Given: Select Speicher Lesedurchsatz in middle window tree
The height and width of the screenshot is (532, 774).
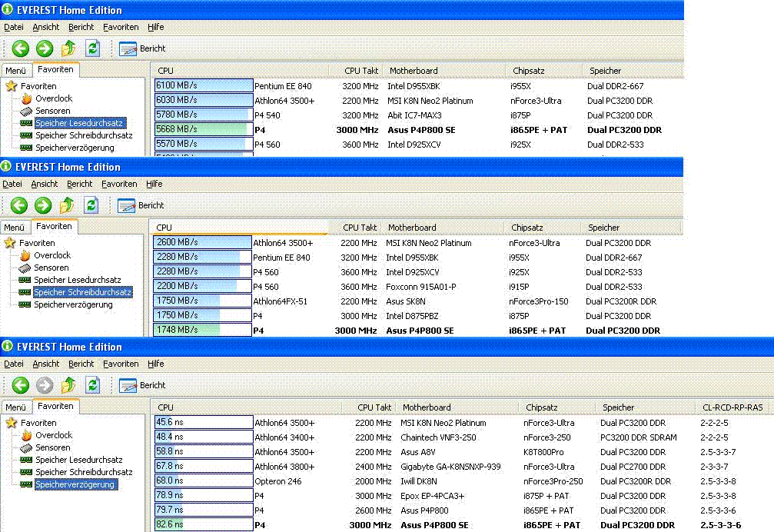Looking at the screenshot, I should point(78,280).
